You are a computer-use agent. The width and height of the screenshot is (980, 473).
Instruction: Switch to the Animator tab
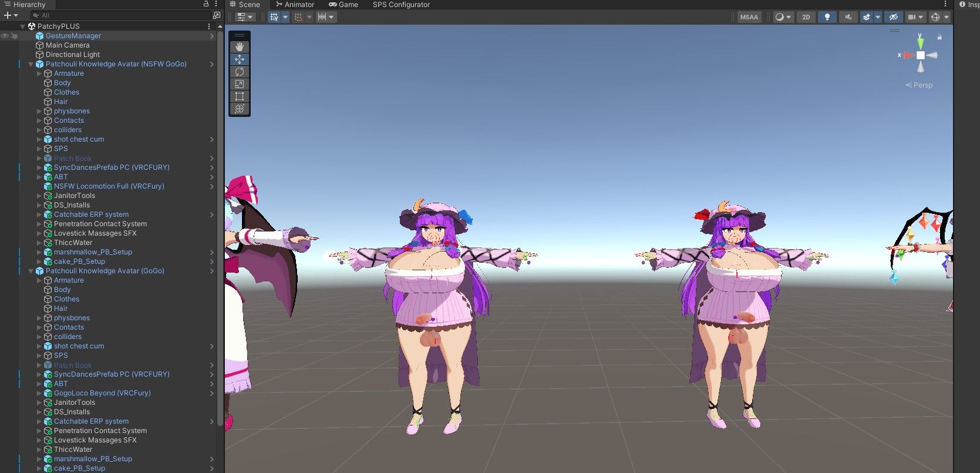click(x=295, y=5)
